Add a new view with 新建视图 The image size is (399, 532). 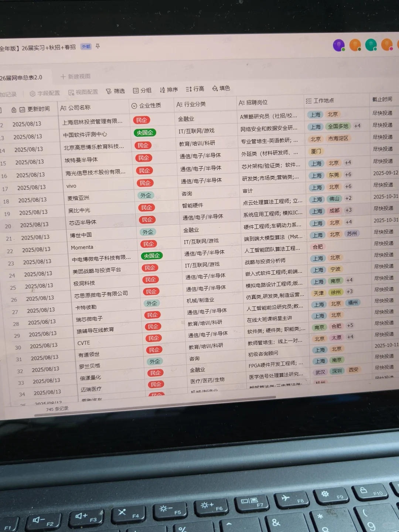75,76
